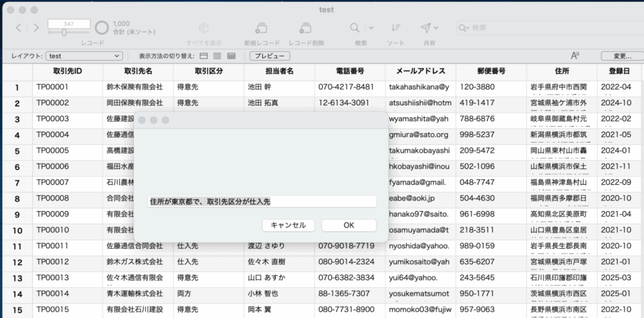Click the Share (共有) paper plane icon
This screenshot has width=644, height=318.
[x=426, y=28]
